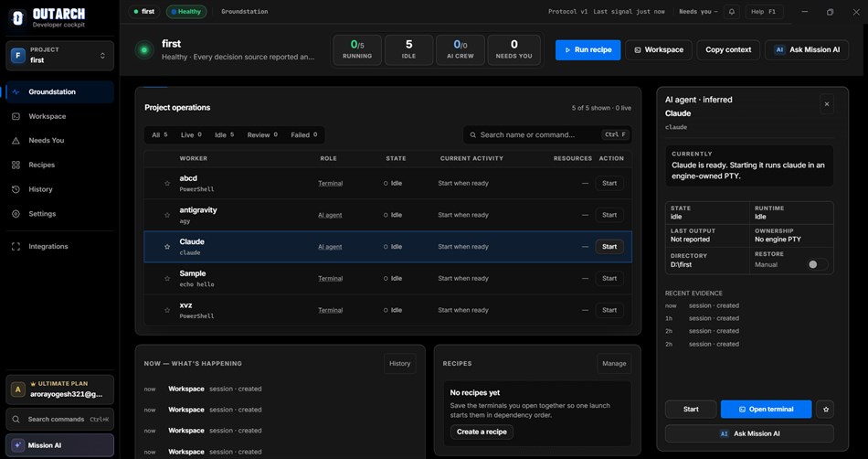Click Start in the Claude detail panel

[691, 410]
